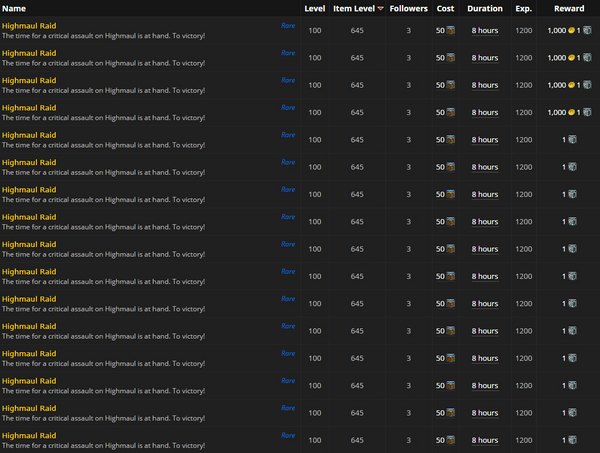Open the last Highmaul Raid mission link
The height and width of the screenshot is (453, 600).
[x=29, y=435]
